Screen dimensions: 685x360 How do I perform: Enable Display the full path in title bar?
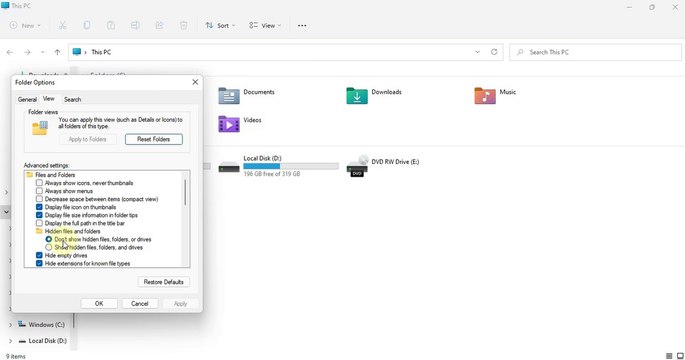click(39, 223)
